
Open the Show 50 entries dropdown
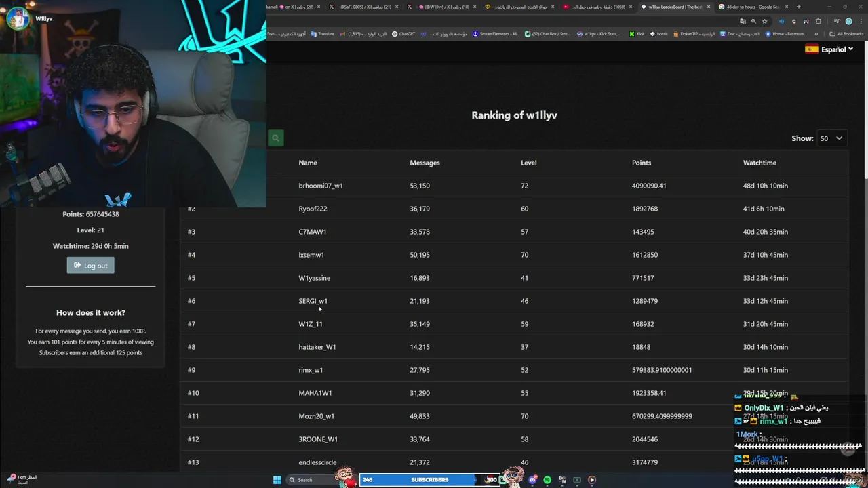(831, 138)
